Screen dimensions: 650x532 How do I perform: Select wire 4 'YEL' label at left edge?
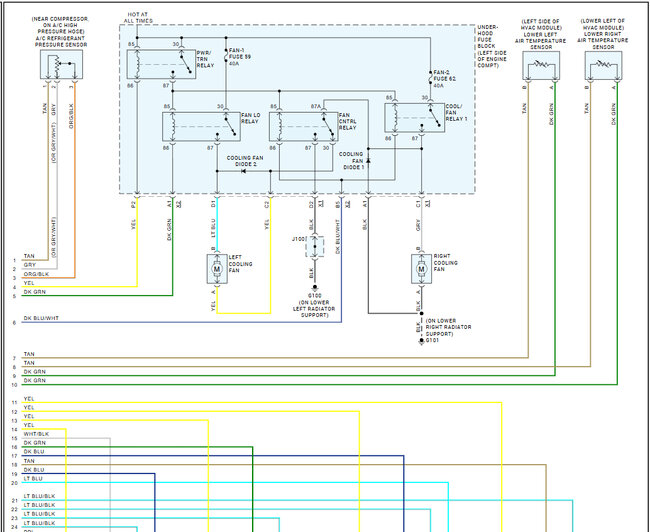pos(29,283)
